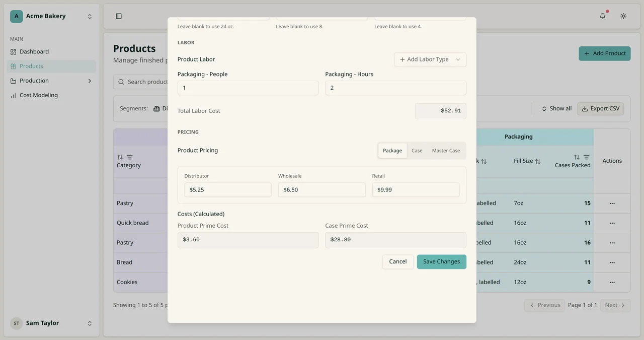The image size is (644, 340).
Task: Expand Show all columns
Action: (556, 109)
